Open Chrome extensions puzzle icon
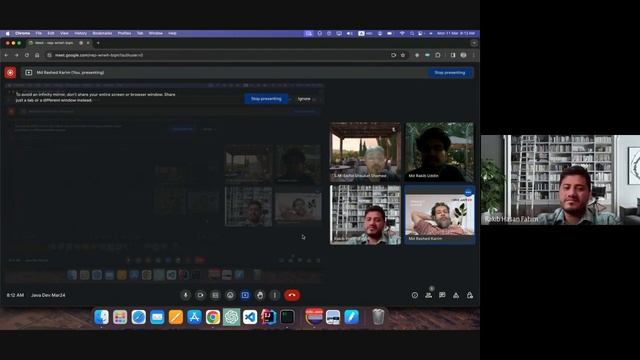The image size is (640, 360). [x=438, y=55]
